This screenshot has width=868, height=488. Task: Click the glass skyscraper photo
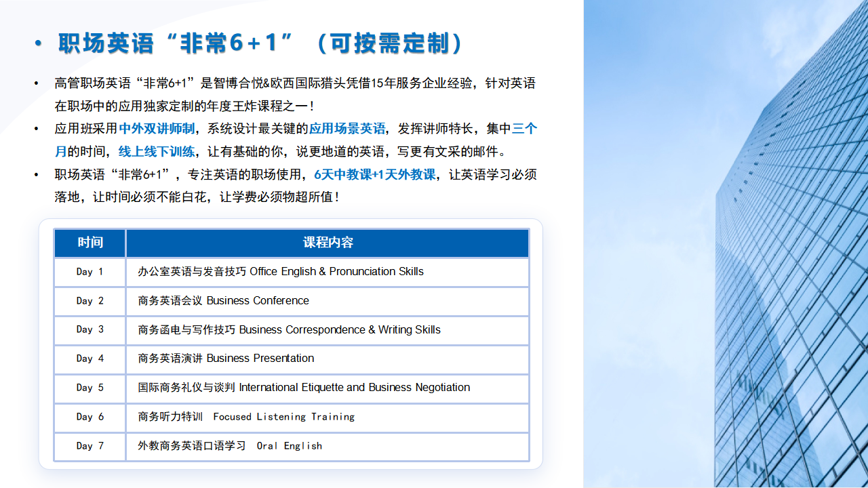(726, 244)
